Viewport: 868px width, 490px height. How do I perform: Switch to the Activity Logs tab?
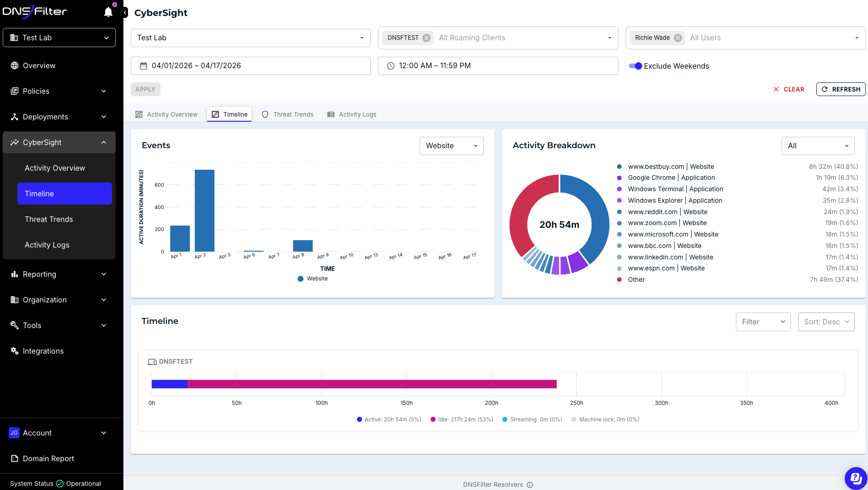352,114
